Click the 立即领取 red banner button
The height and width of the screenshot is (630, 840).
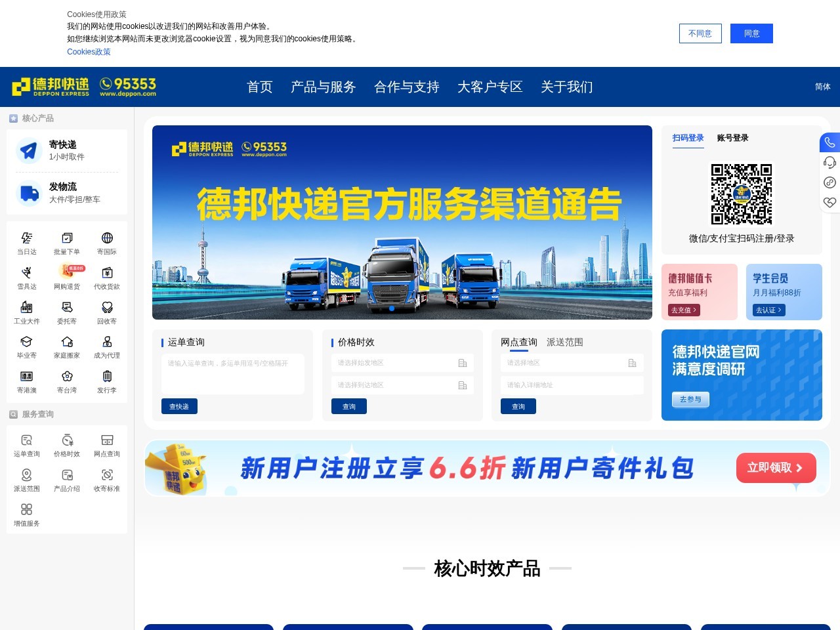click(776, 468)
